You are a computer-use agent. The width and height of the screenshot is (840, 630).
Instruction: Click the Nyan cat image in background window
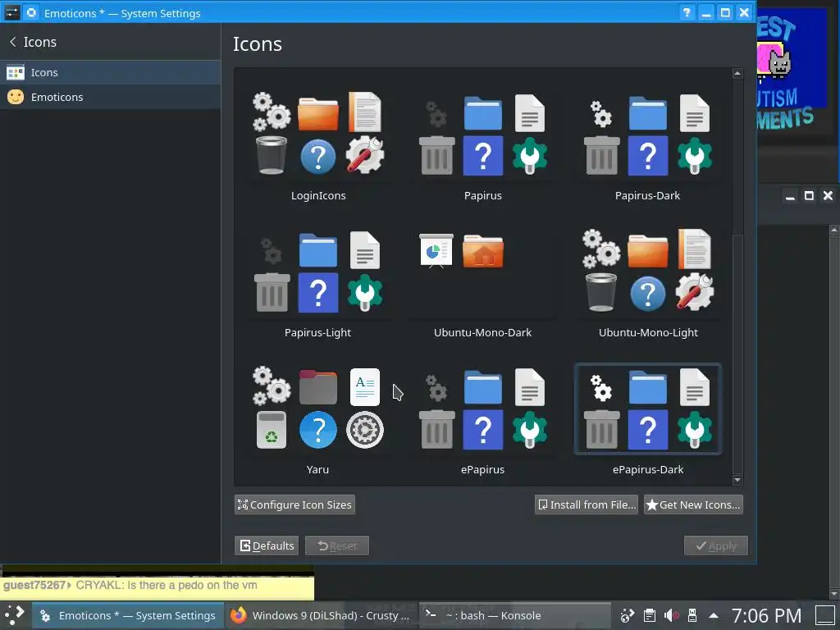click(x=774, y=61)
